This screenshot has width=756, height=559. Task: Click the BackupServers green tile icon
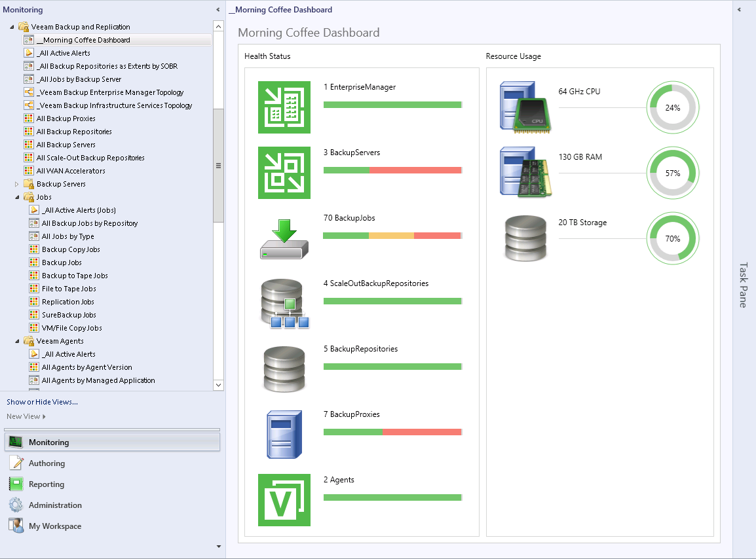tap(284, 173)
